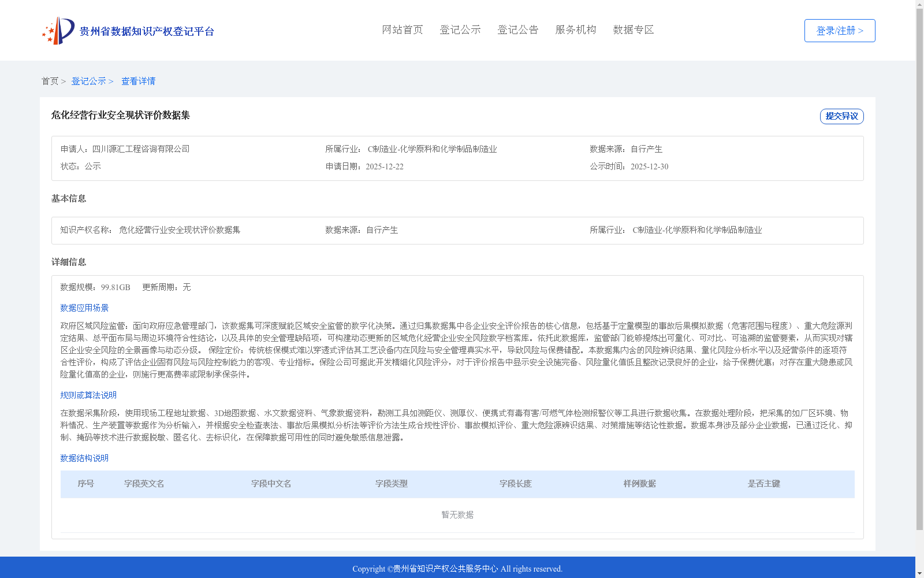The height and width of the screenshot is (578, 924).
Task: Click the 样例数据 column header
Action: [x=640, y=484]
